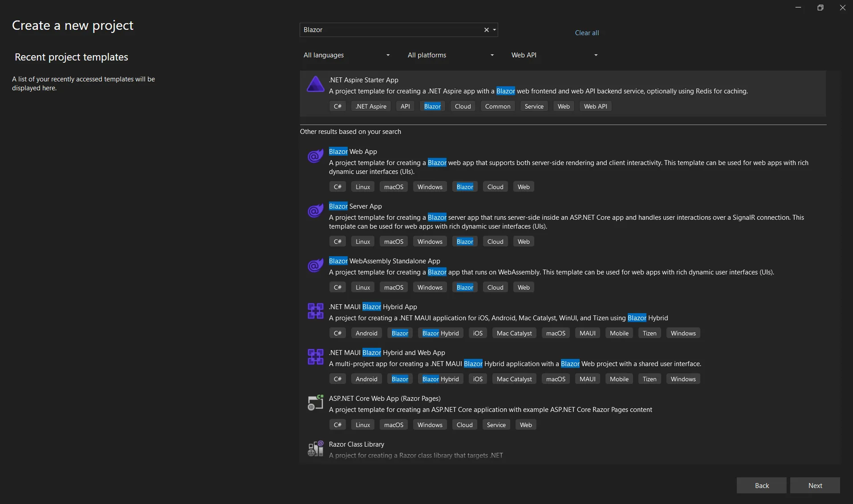Click the Service tag under ASP.NET Core Web App
The width and height of the screenshot is (853, 504).
[496, 425]
